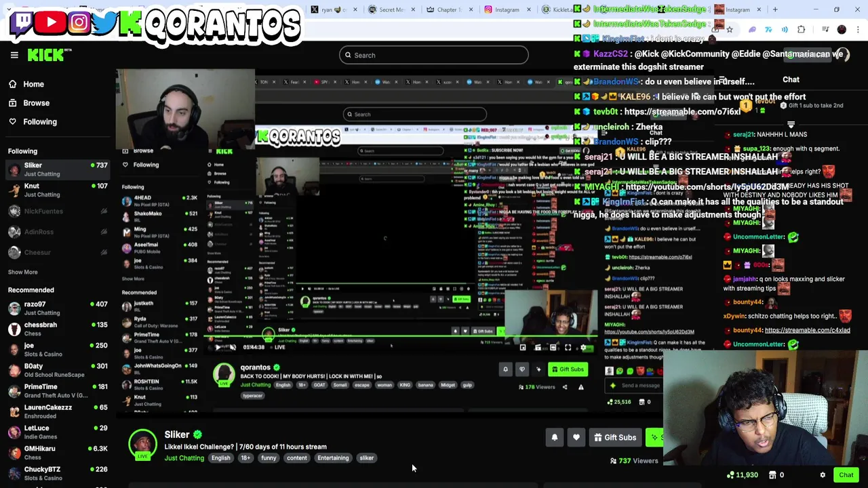Viewport: 868px width, 488px height.
Task: Click the 11,930 channel points icon
Action: [x=731, y=475]
